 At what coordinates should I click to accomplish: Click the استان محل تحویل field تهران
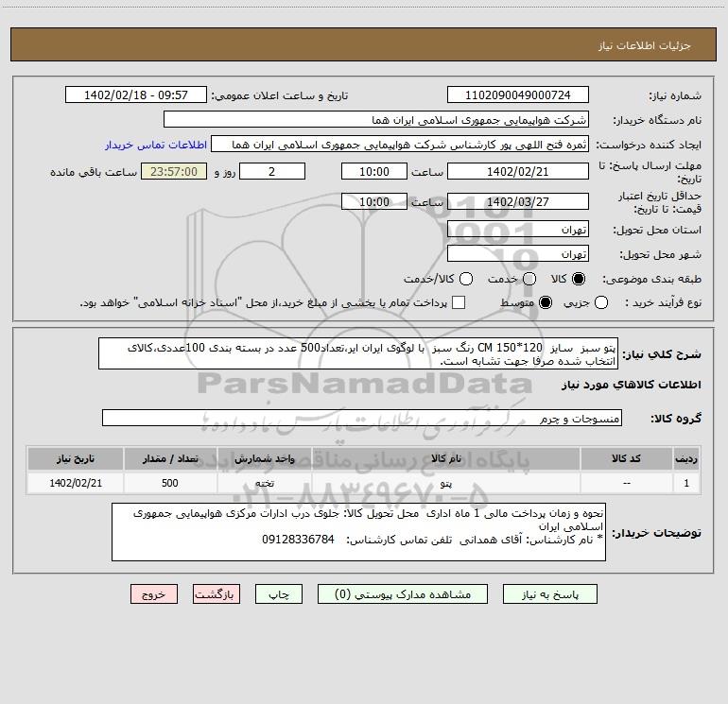[x=518, y=229]
